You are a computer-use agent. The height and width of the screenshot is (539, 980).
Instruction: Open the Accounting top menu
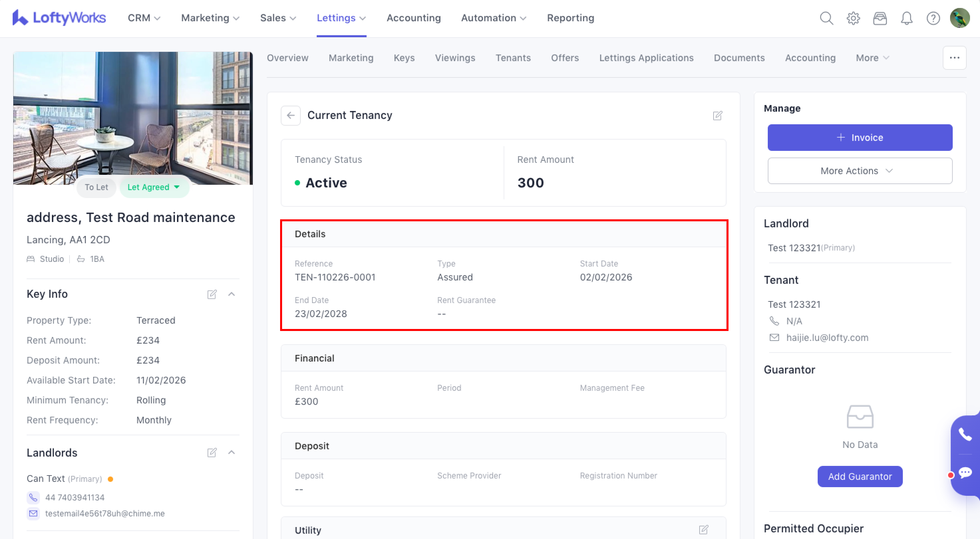pos(413,18)
